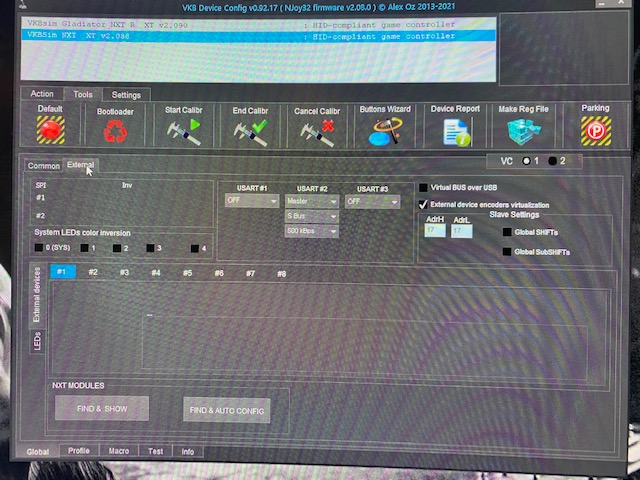Click the AdrH input field
640x480 pixels.
435,231
